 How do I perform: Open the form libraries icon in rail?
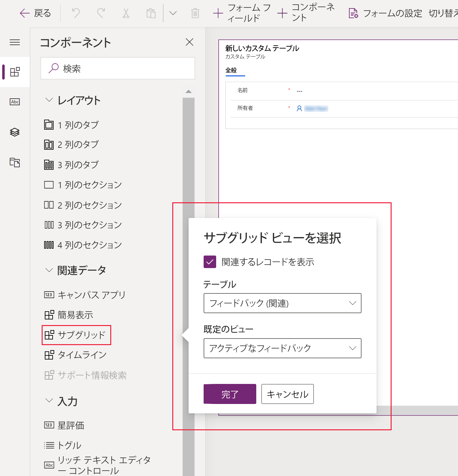(15, 162)
